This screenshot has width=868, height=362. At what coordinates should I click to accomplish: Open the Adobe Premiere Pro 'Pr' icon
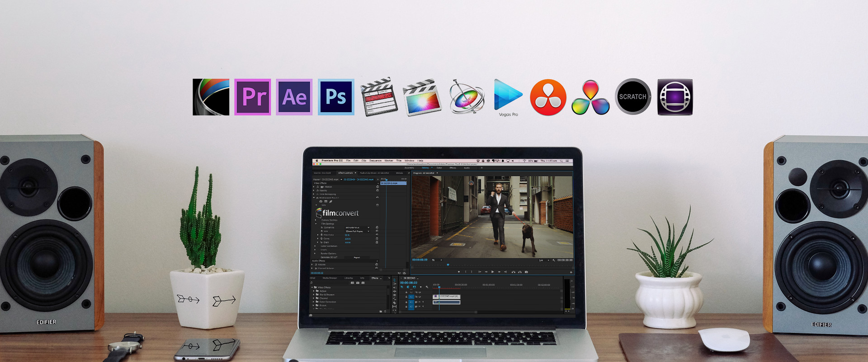point(253,97)
